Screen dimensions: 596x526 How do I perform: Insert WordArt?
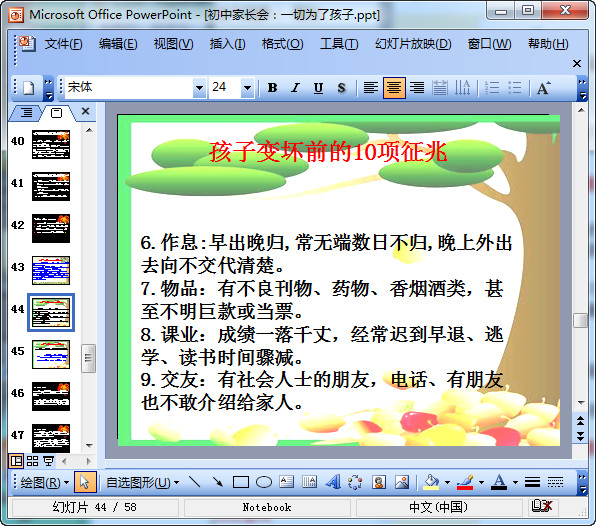[x=333, y=482]
